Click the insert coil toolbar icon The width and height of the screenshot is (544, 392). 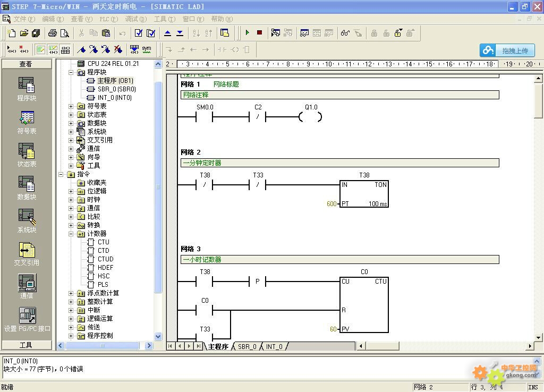point(234,49)
